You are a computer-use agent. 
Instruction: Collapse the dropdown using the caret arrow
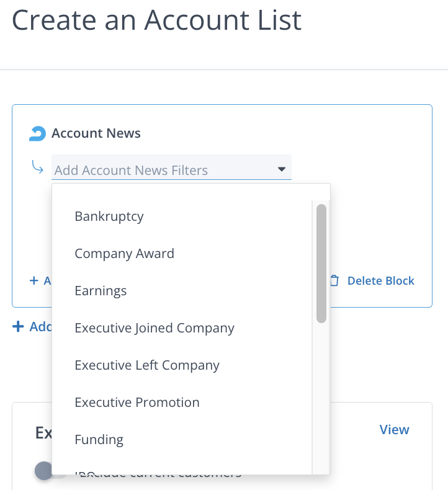(x=281, y=169)
